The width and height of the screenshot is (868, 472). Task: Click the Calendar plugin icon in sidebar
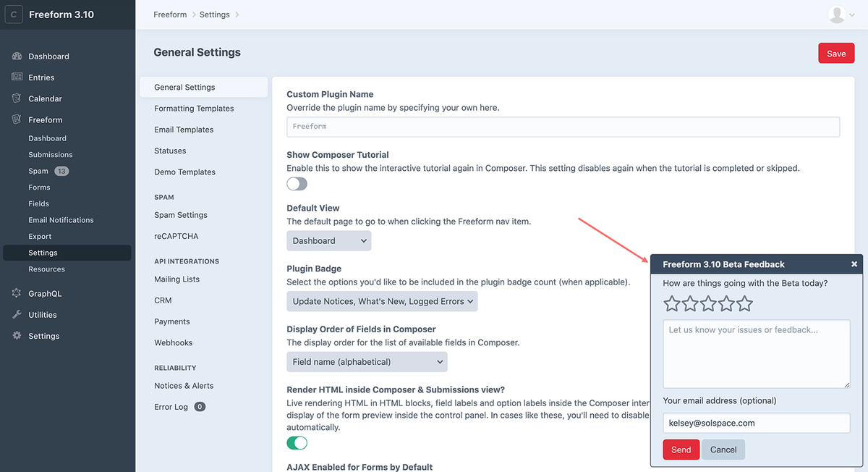click(x=17, y=98)
